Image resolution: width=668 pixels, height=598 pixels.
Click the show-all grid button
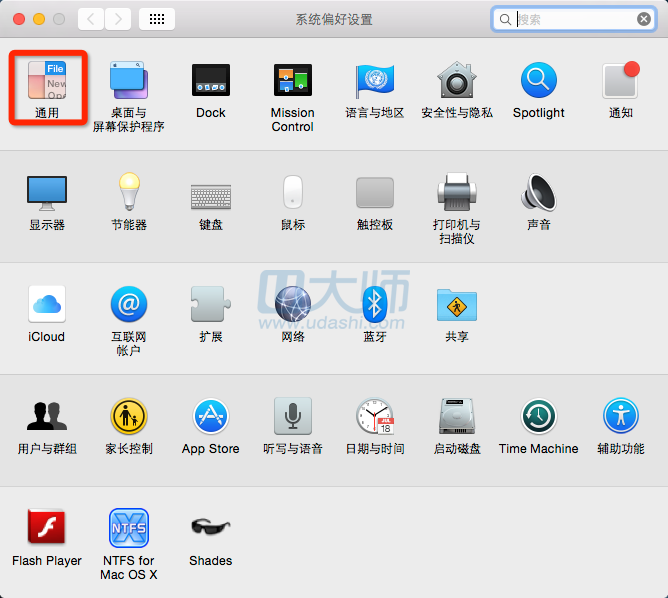pyautogui.click(x=157, y=19)
